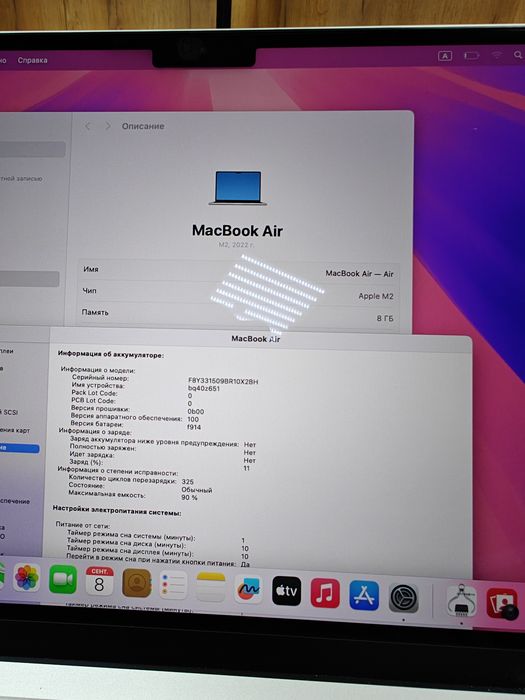Image resolution: width=525 pixels, height=700 pixels.
Task: Click the 'Имя' row label
Action: tap(91, 269)
